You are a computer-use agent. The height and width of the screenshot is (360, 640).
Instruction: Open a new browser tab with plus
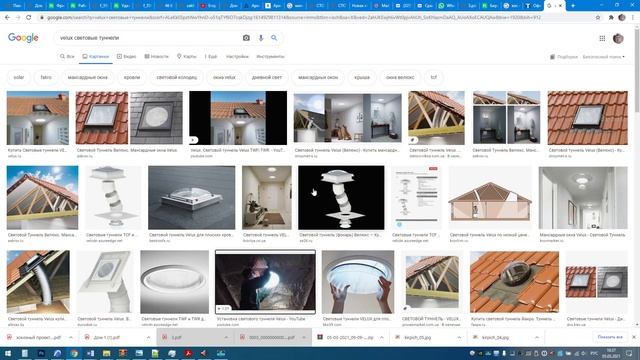click(x=573, y=6)
